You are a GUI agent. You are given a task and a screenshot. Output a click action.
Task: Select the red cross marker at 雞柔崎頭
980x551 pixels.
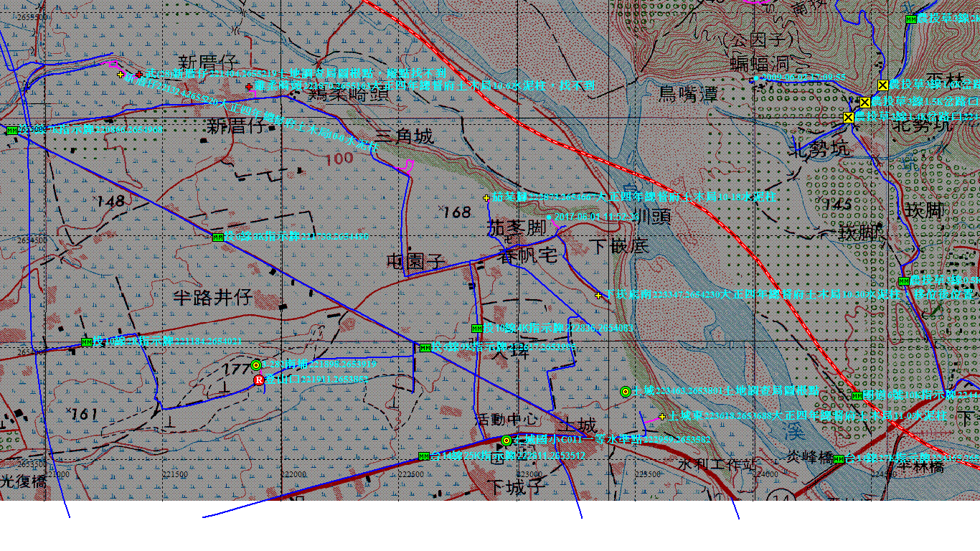pyautogui.click(x=249, y=87)
